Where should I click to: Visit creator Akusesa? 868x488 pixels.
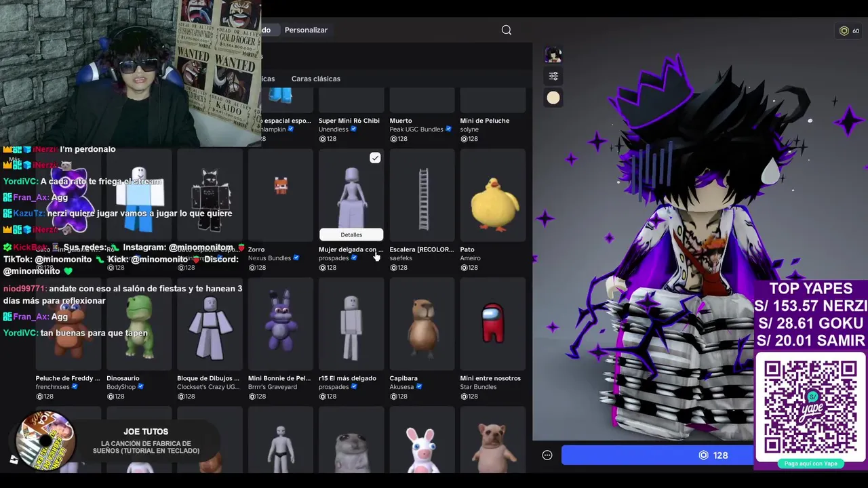[402, 387]
